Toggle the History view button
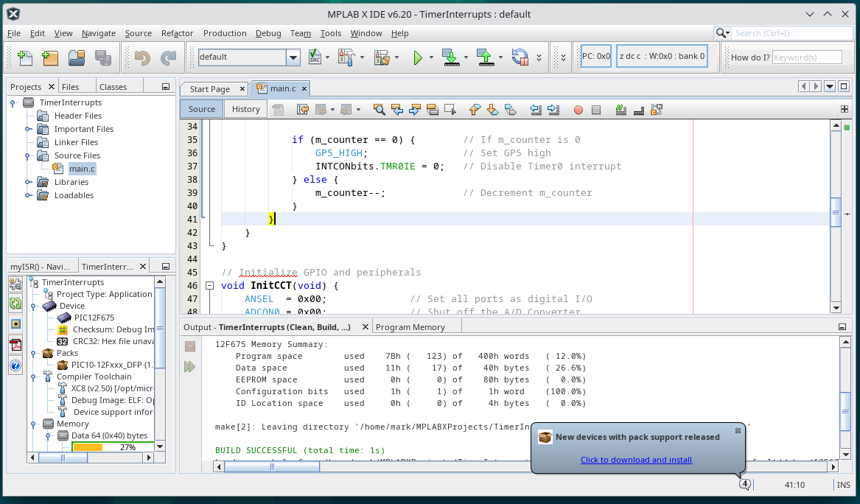This screenshot has width=860, height=504. point(245,109)
